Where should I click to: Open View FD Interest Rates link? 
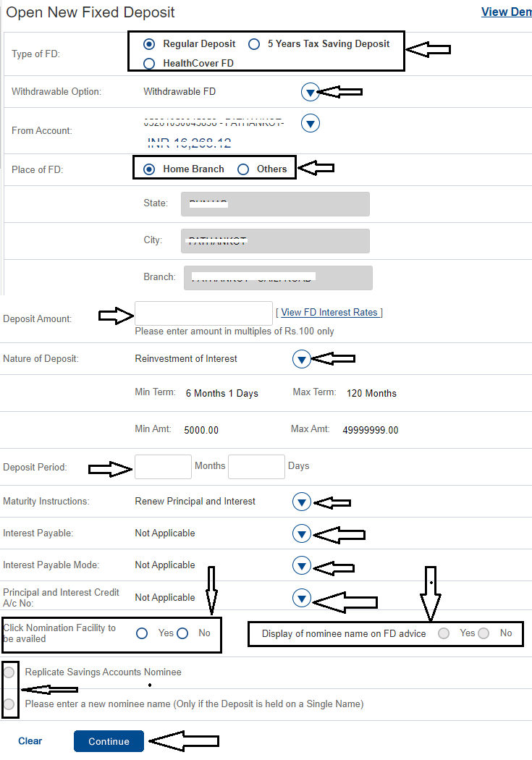click(x=329, y=313)
